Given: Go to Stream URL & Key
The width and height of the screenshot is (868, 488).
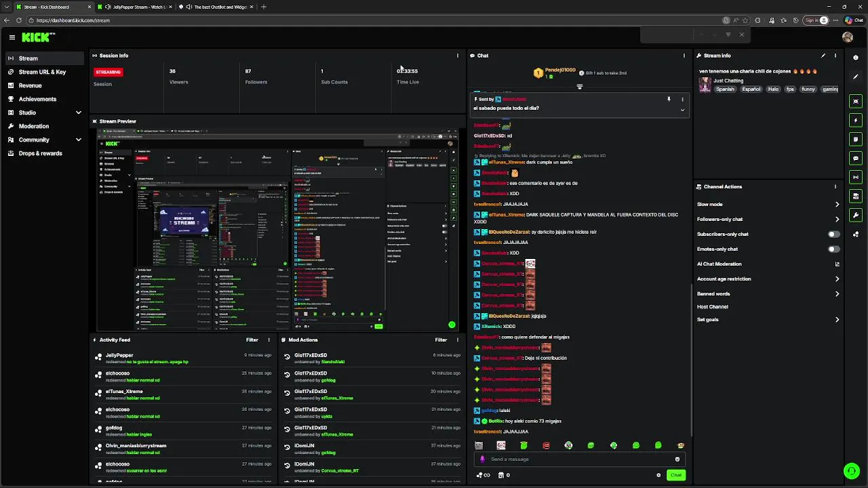Looking at the screenshot, I should click(x=45, y=72).
